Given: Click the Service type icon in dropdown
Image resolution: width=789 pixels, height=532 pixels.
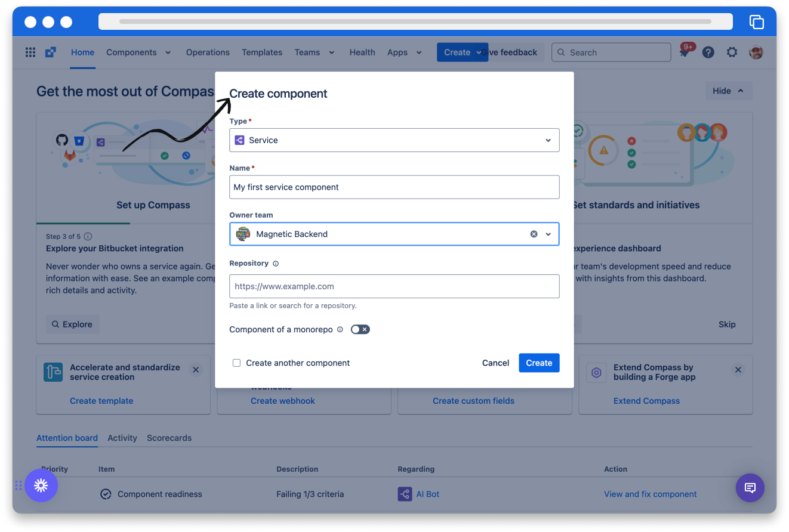Looking at the screenshot, I should point(239,140).
